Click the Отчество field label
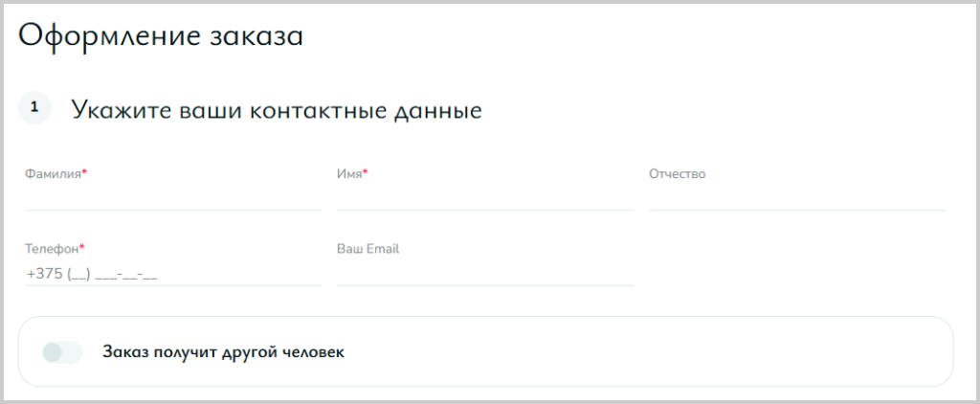 click(677, 174)
